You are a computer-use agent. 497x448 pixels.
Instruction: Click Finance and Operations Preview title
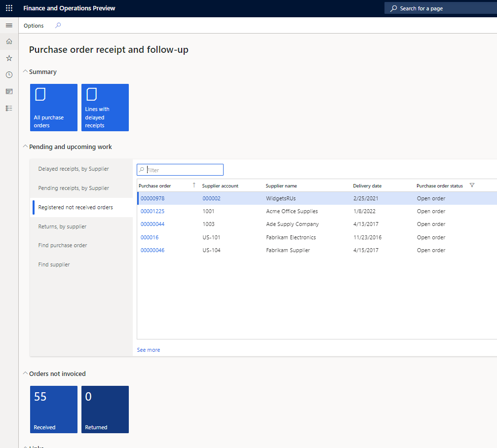[69, 8]
